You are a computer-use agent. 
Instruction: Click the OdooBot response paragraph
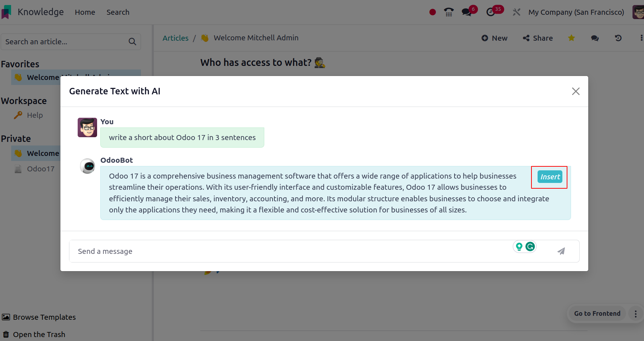pyautogui.click(x=329, y=193)
